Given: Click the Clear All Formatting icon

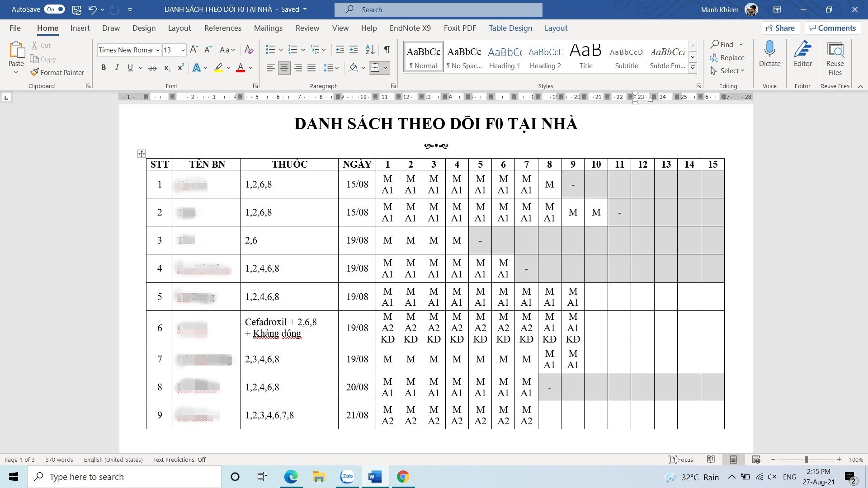Looking at the screenshot, I should tap(249, 50).
